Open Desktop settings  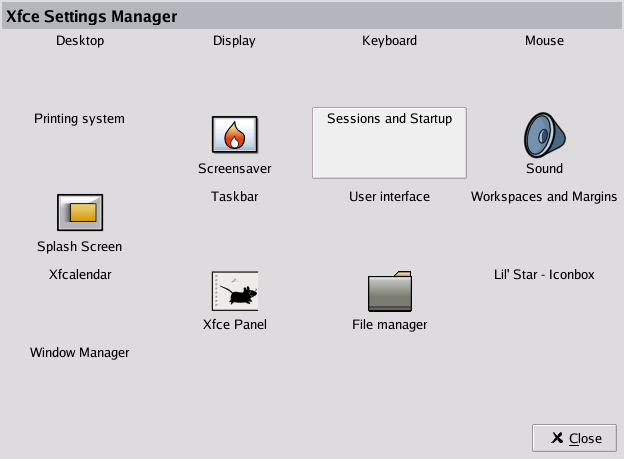[x=80, y=41]
